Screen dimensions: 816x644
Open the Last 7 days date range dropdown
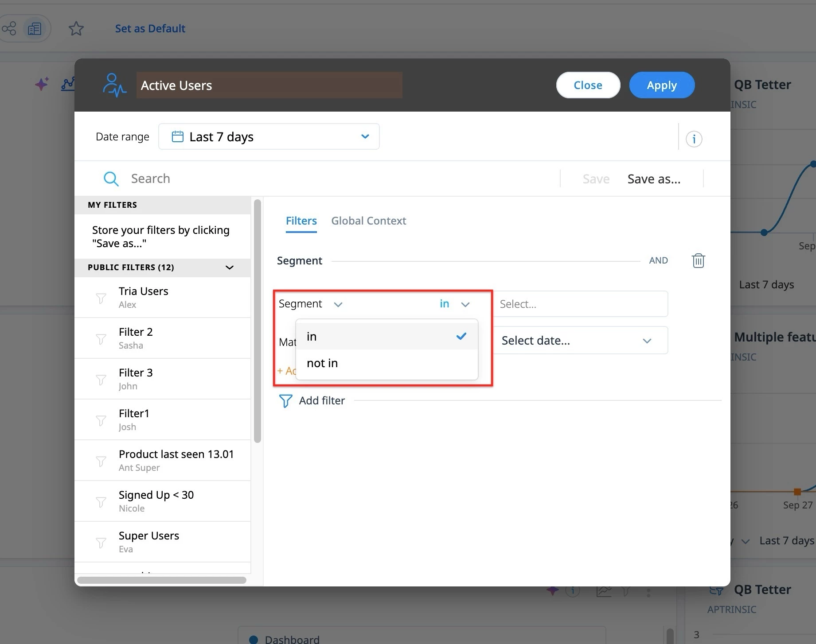coord(269,136)
